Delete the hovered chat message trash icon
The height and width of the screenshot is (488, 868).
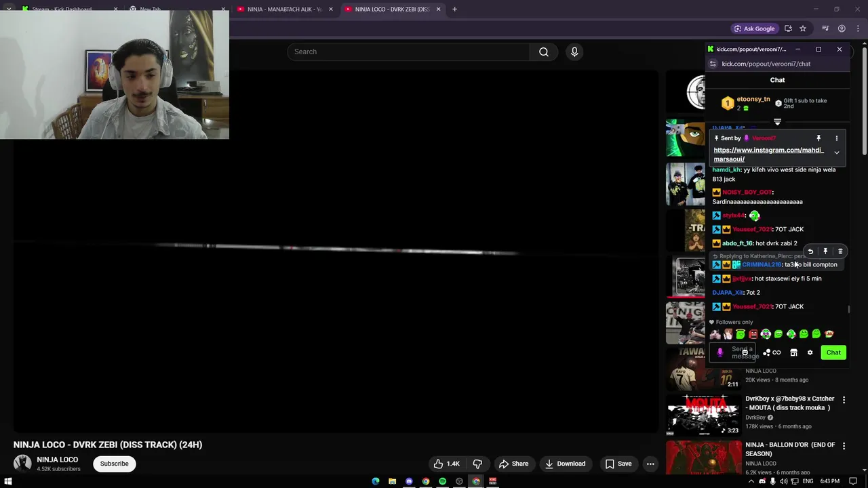[x=840, y=251]
